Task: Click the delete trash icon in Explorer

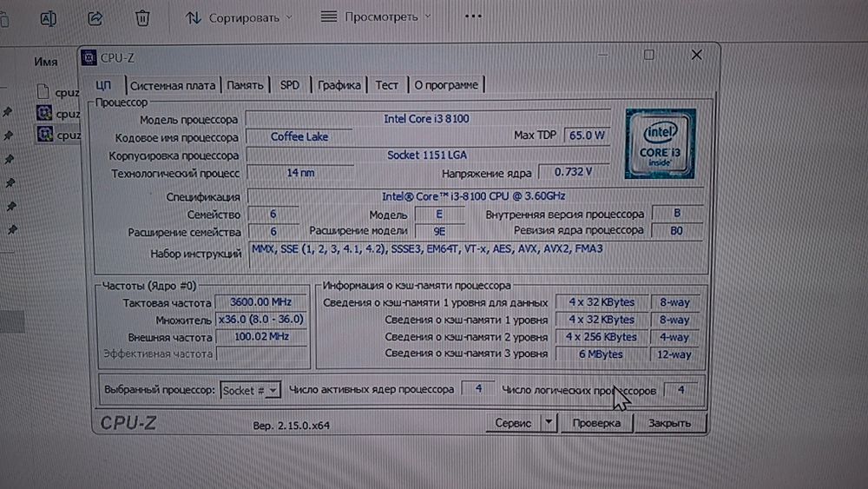Action: 142,18
